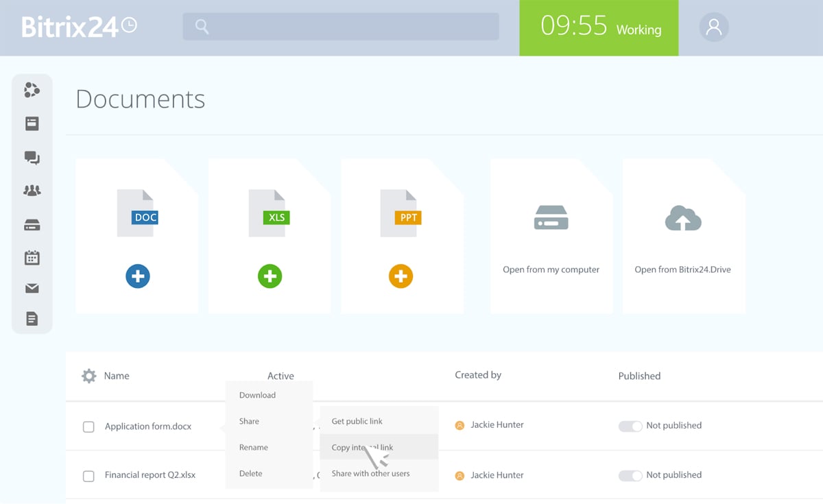The image size is (823, 504).
Task: Open the user profile icon in top bar
Action: tap(714, 27)
